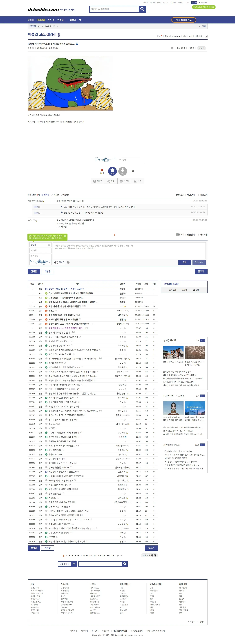The height and width of the screenshot is (644, 235).
Task: Open the dropdown arrow after 갤로그 in the nav bar
Action: (80, 20)
